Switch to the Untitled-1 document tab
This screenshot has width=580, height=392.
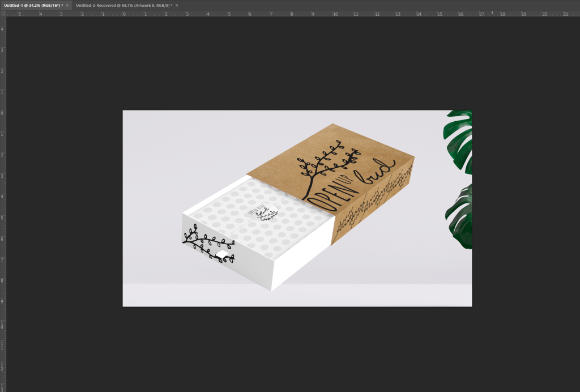[x=32, y=5]
